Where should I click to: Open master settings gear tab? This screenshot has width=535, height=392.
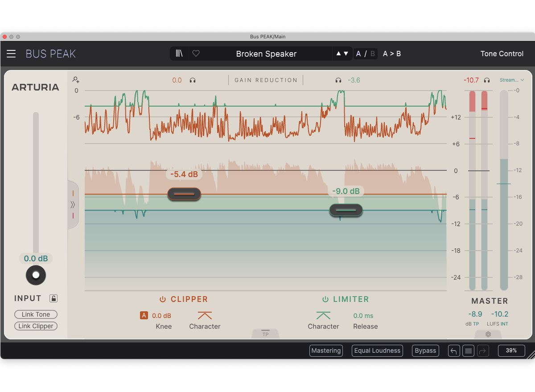(488, 334)
